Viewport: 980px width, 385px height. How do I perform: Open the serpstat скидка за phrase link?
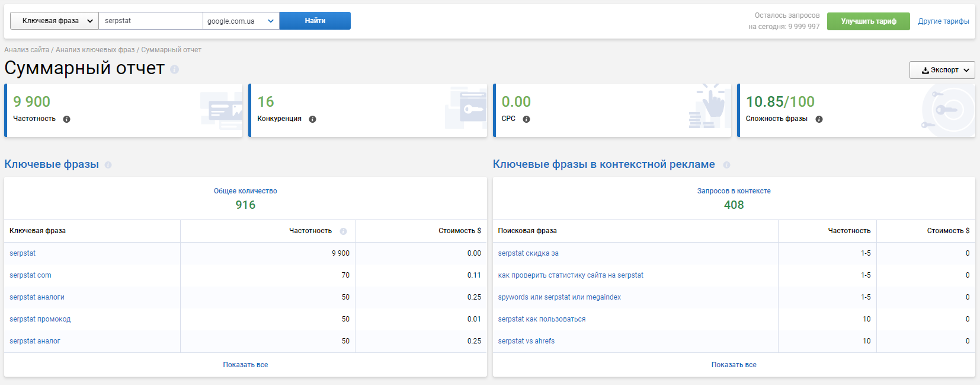click(528, 253)
